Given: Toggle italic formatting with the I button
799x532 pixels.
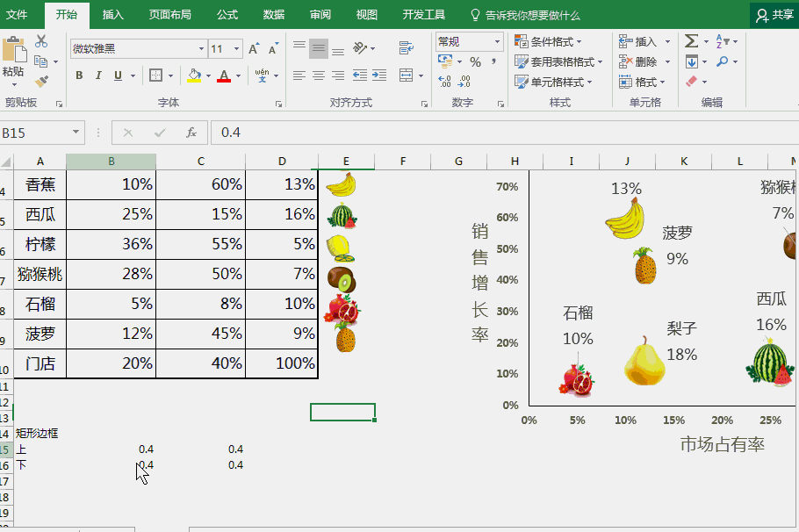Looking at the screenshot, I should tap(98, 75).
